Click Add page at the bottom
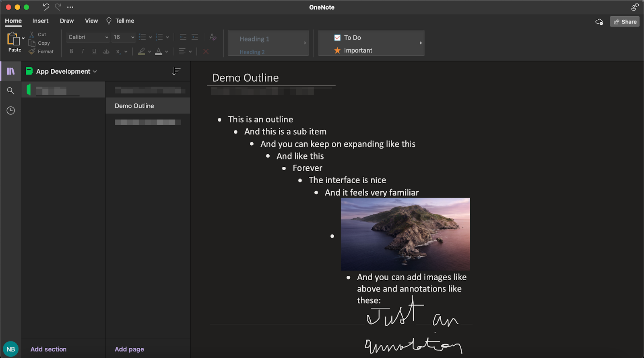644x358 pixels. [x=129, y=349]
